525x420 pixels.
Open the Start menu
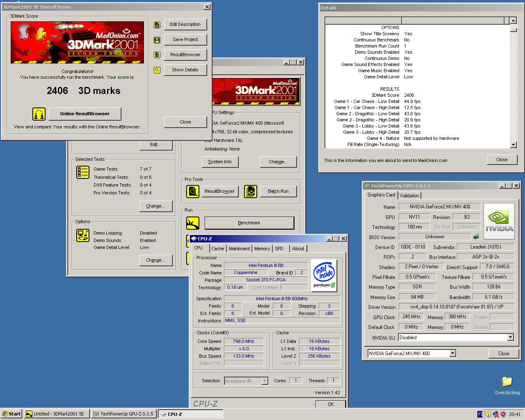11,414
